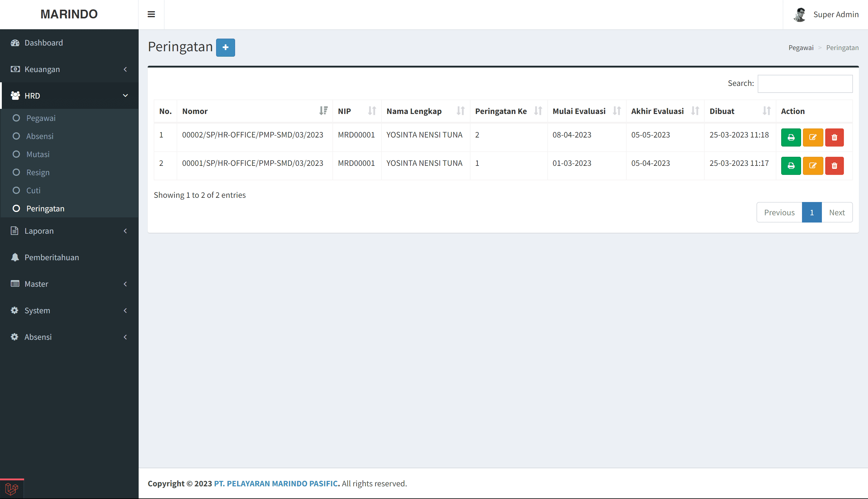Toggle sidebar with hamburger menu icon
This screenshot has height=499, width=868.
pyautogui.click(x=151, y=14)
